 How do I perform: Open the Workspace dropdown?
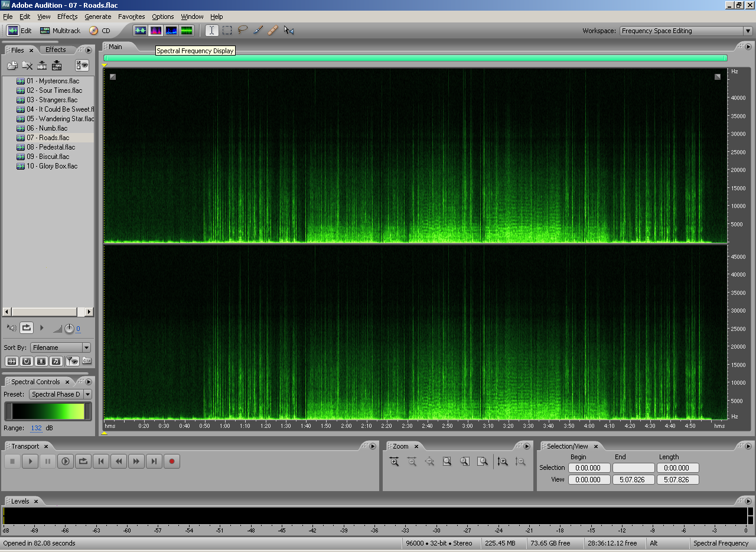[x=686, y=31]
